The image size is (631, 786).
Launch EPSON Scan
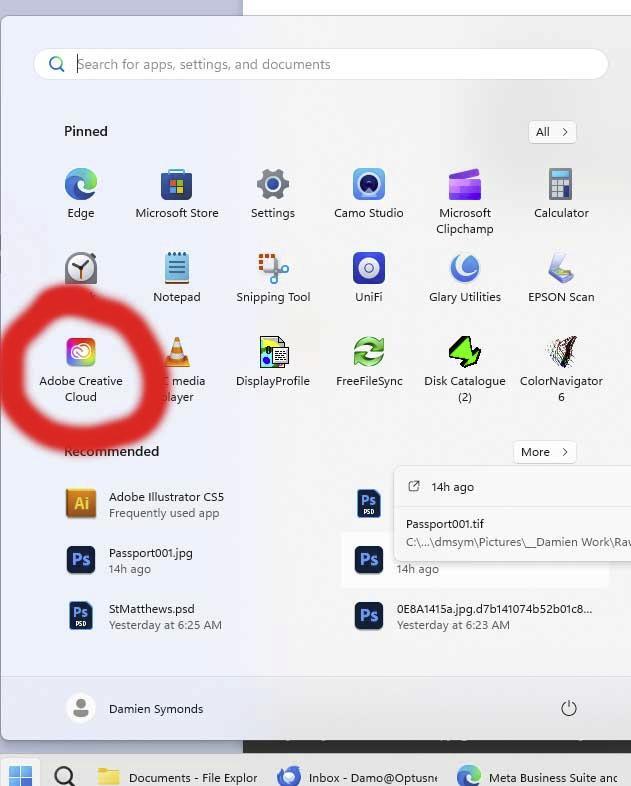tap(561, 278)
